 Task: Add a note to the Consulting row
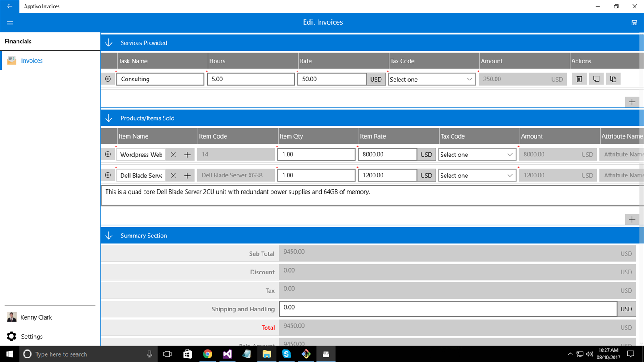pyautogui.click(x=596, y=79)
